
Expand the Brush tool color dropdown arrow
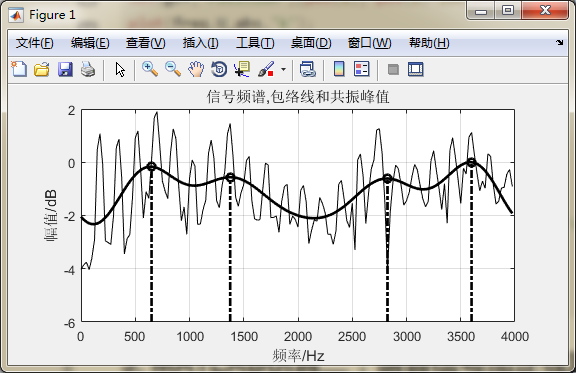click(x=283, y=69)
